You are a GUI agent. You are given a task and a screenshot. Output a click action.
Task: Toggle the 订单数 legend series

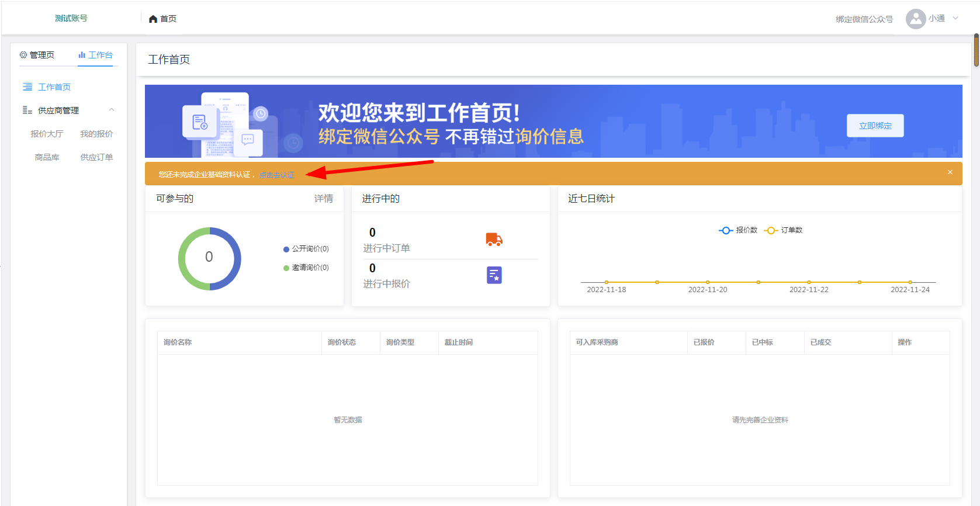[783, 230]
